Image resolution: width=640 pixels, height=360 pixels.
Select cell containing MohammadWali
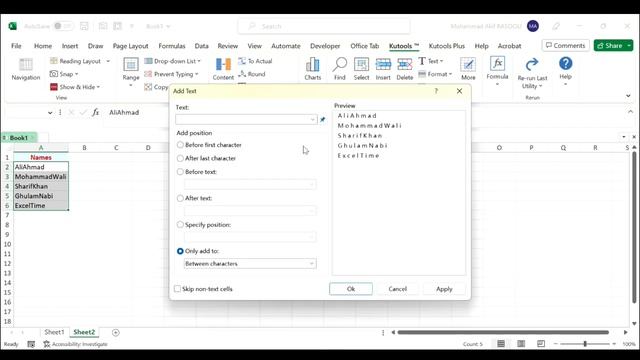[41, 177]
